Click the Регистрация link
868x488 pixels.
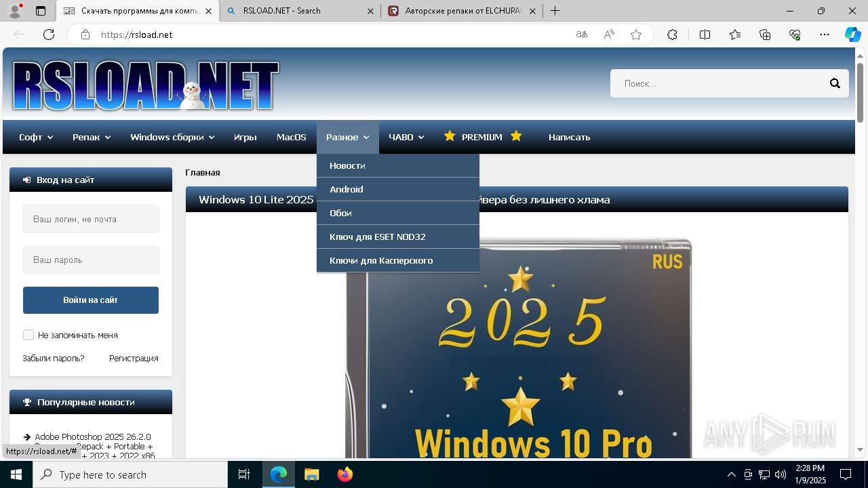(x=134, y=358)
